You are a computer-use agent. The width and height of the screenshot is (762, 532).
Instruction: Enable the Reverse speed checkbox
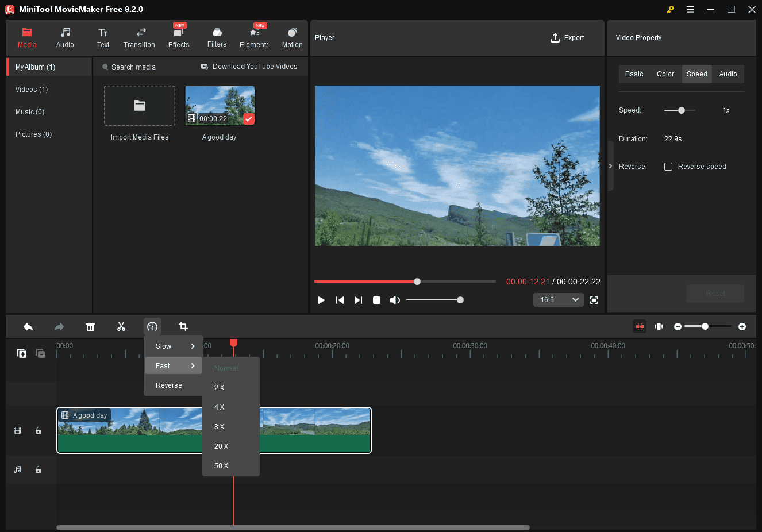[x=668, y=167]
